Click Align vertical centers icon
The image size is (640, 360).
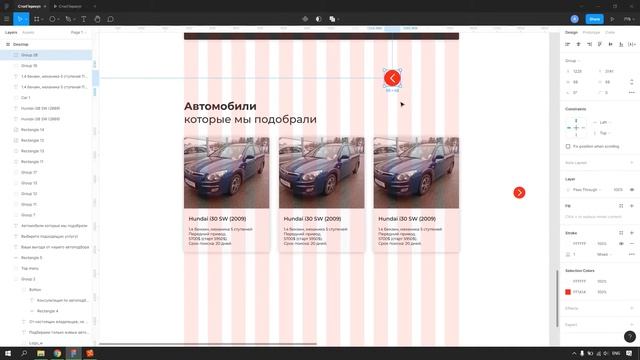click(x=610, y=44)
